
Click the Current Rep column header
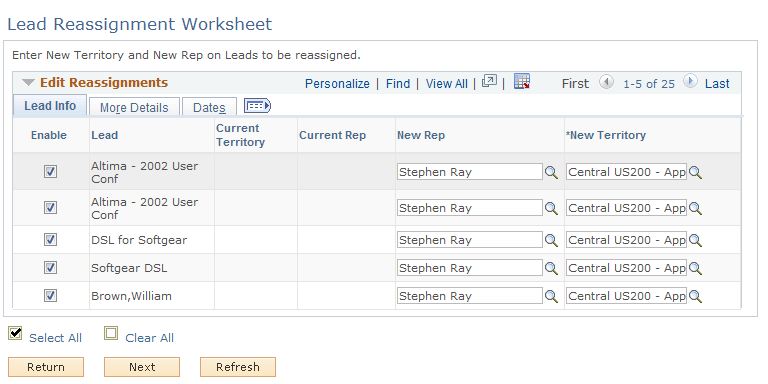[333, 135]
